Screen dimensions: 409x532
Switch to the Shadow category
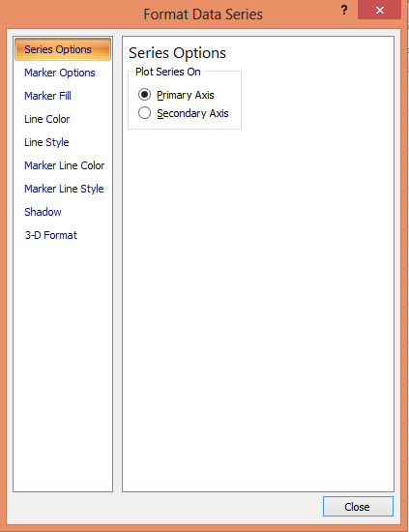point(43,212)
